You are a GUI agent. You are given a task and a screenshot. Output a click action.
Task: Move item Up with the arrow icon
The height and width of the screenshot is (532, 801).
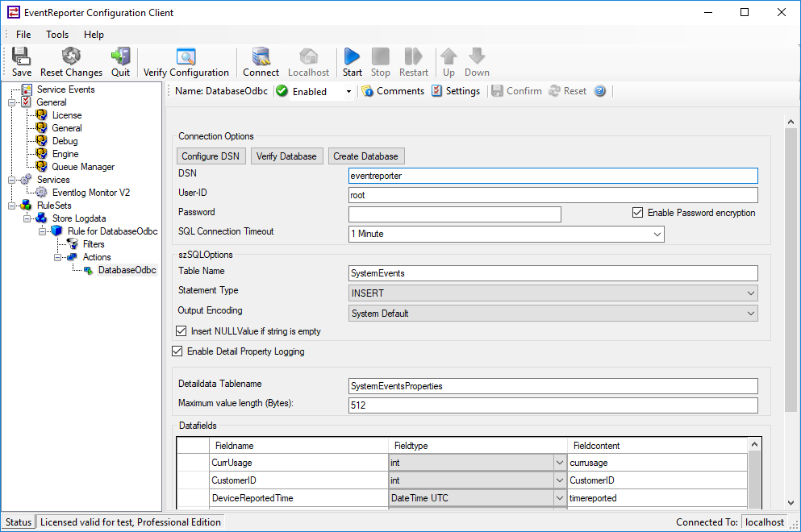tap(448, 56)
